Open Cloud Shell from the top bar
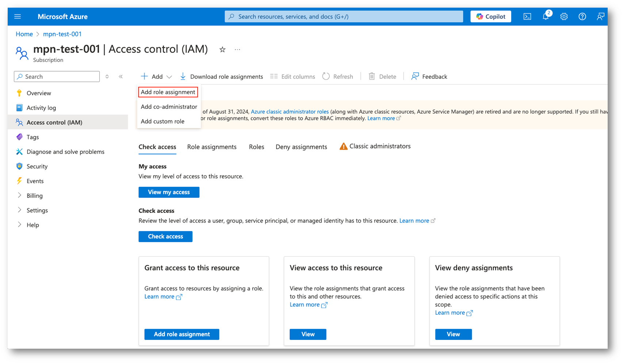623x364 pixels. point(527,16)
